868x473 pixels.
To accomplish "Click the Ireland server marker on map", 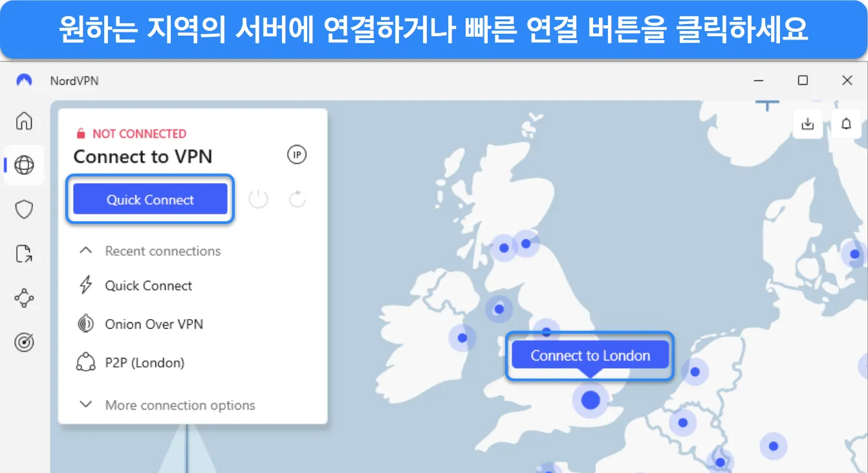I will pos(462,338).
